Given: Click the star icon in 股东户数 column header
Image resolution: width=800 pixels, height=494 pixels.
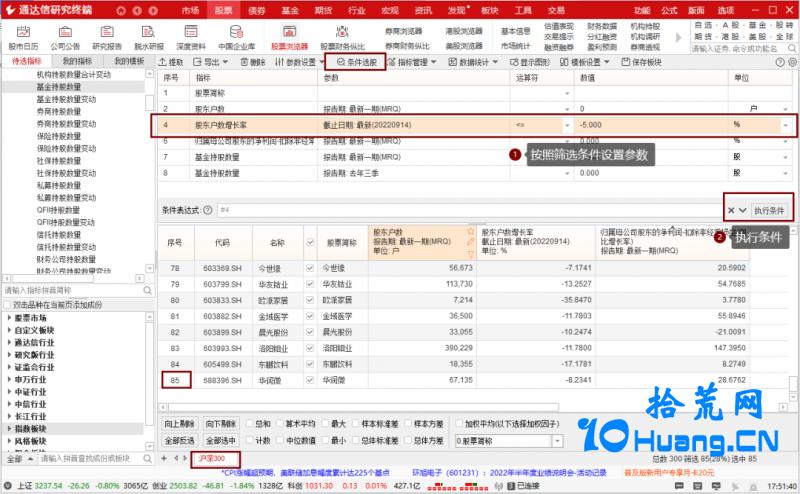Looking at the screenshot, I should coord(470,232).
